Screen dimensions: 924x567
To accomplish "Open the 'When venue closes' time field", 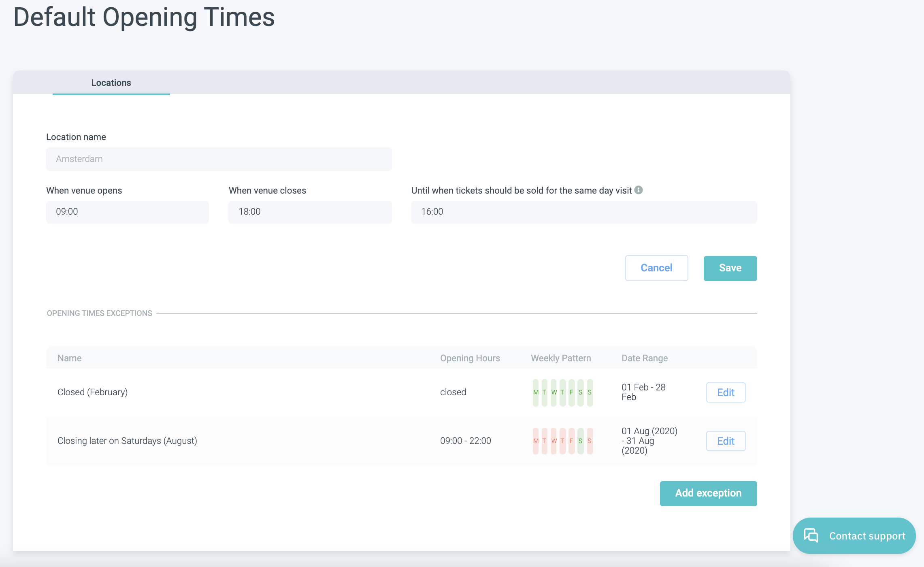I will (x=310, y=212).
